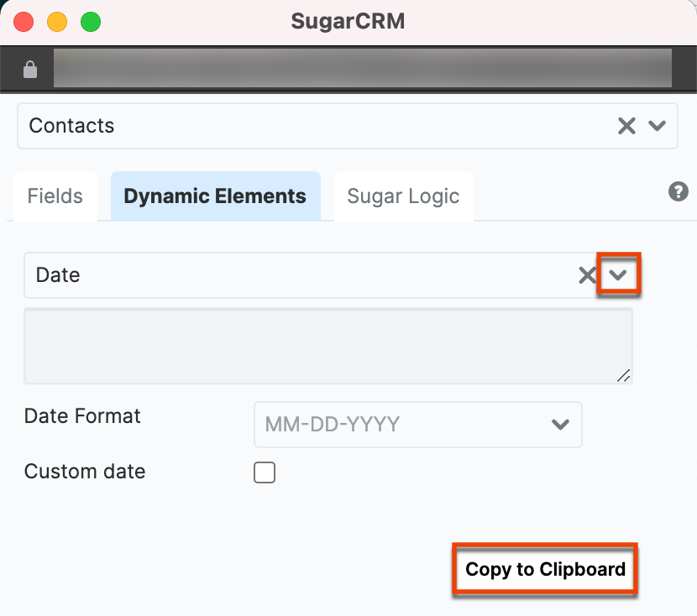697x616 pixels.
Task: Open the Date element dropdown chevron
Action: [x=619, y=274]
